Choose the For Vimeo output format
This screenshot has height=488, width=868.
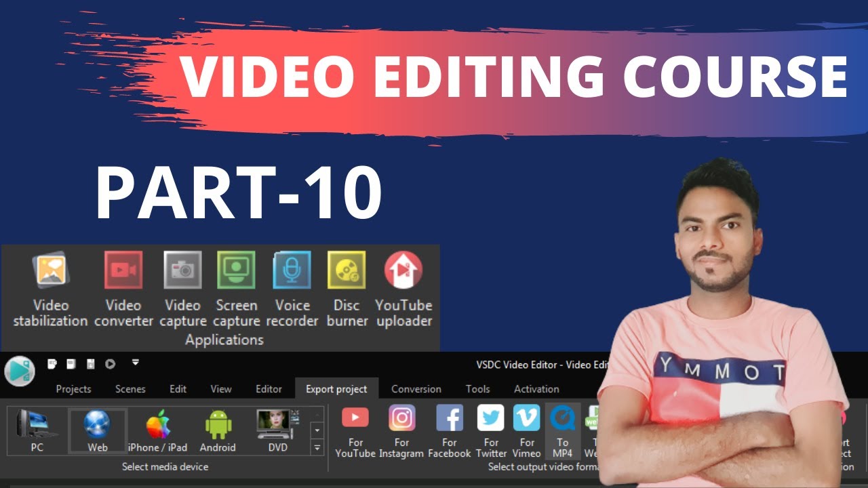point(527,432)
